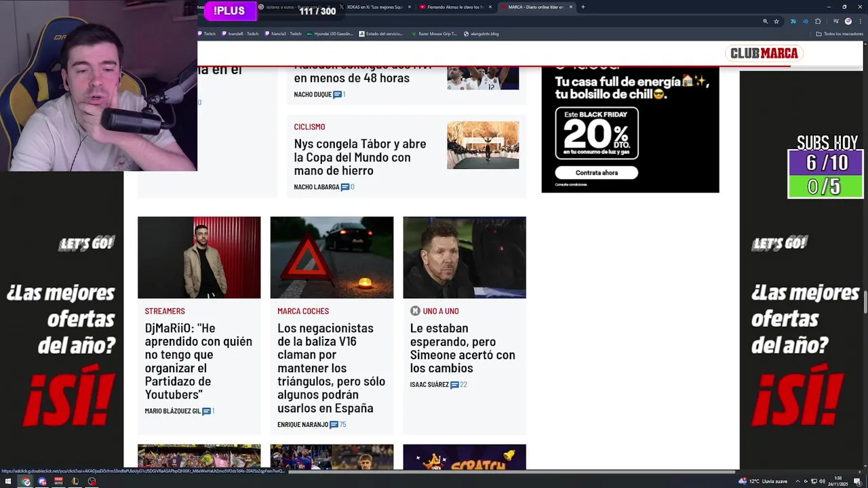Click the Contrata ahora ad button

point(597,173)
